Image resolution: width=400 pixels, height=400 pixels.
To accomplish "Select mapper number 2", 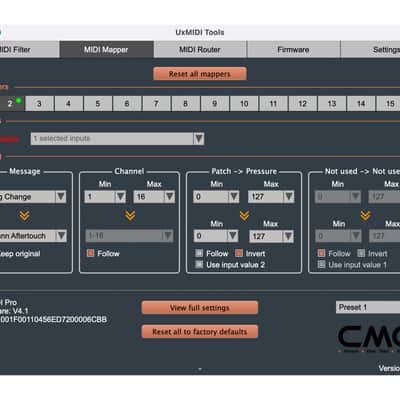I will [x=12, y=103].
